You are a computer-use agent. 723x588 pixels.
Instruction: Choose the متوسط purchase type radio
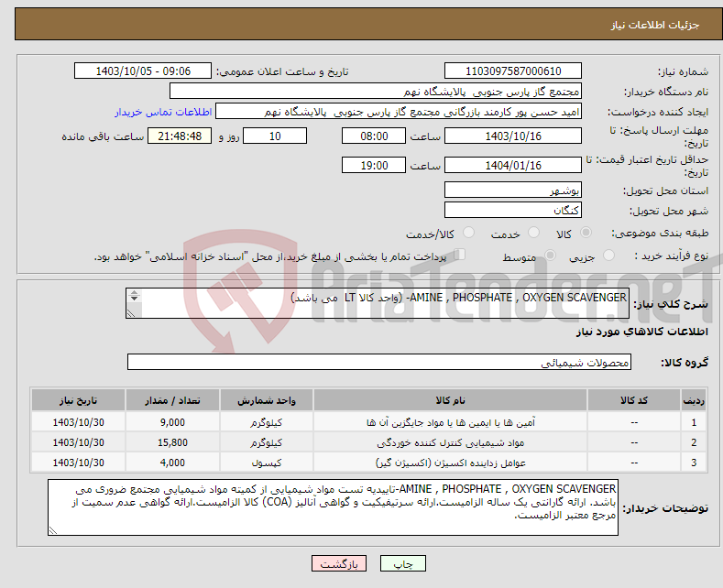click(x=550, y=256)
